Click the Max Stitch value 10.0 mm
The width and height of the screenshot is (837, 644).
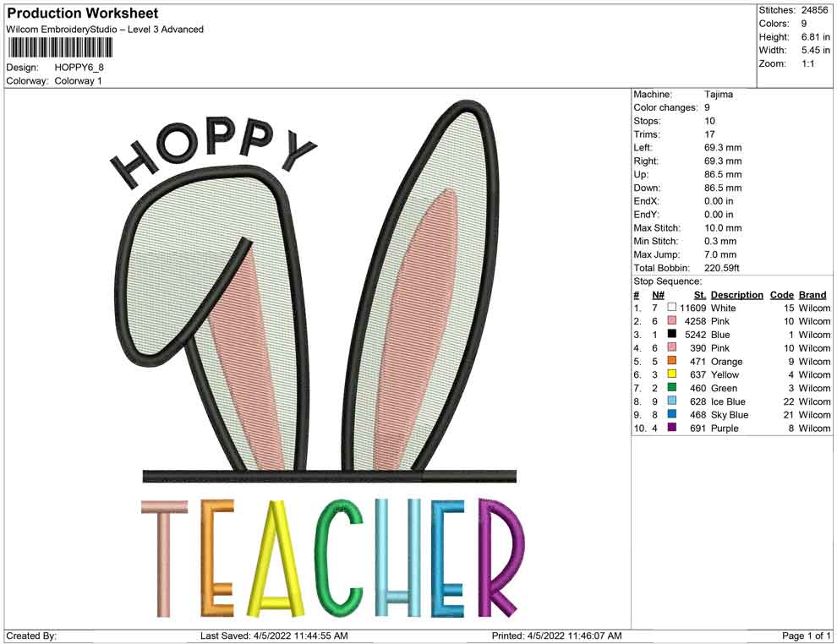tap(723, 228)
